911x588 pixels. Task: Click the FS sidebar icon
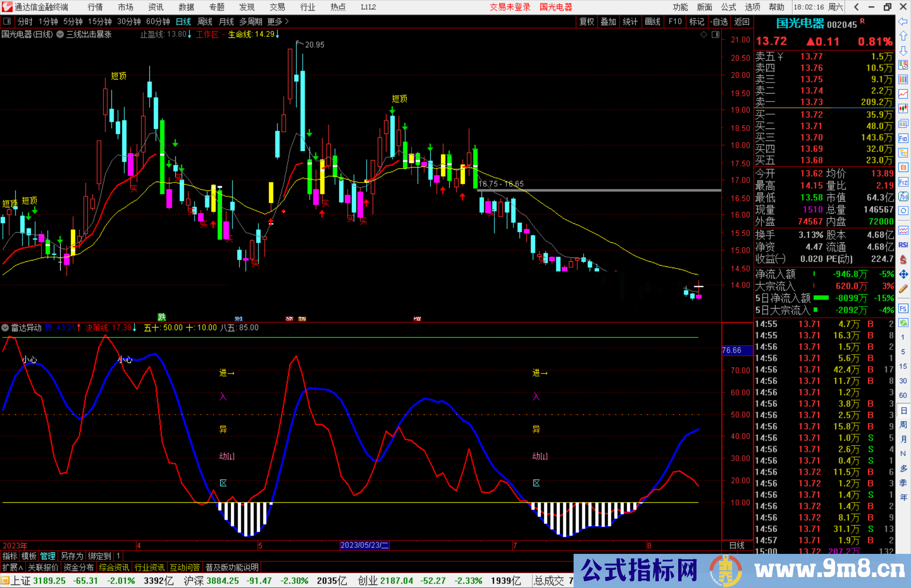pyautogui.click(x=903, y=309)
